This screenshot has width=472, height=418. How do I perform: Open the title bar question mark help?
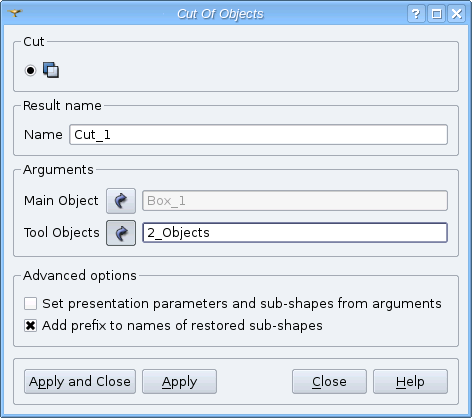(416, 14)
